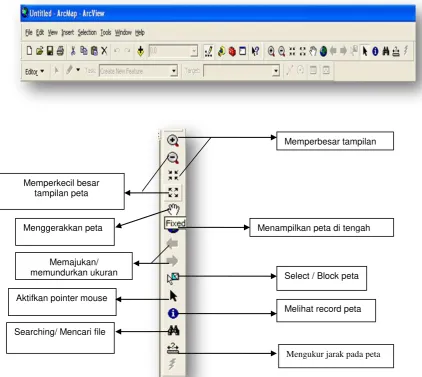Click Sketch Properties icon on the Editor toolbar
Screen dimensions: 422x377
pos(326,70)
